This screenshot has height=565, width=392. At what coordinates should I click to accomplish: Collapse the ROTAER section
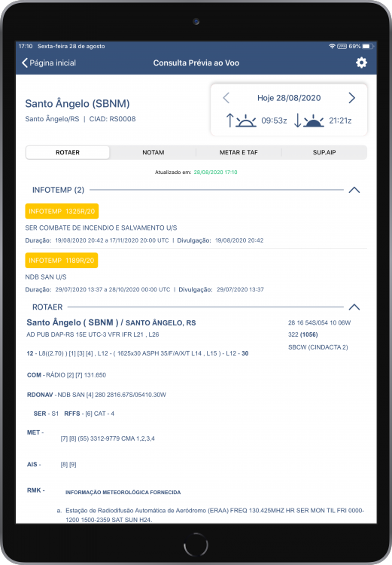click(354, 307)
